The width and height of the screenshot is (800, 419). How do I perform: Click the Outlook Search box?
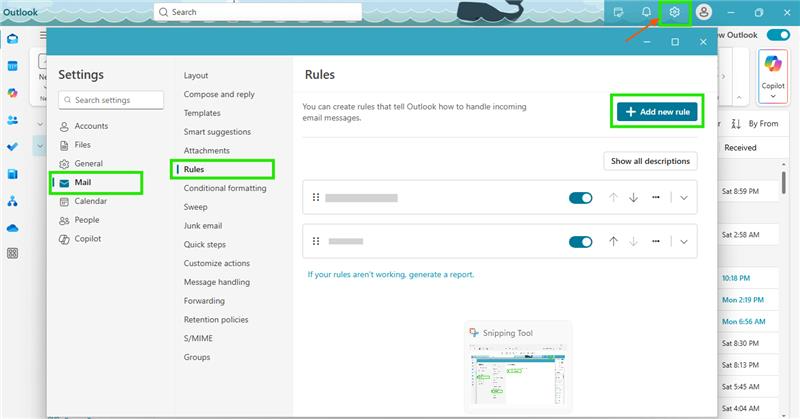click(x=258, y=12)
